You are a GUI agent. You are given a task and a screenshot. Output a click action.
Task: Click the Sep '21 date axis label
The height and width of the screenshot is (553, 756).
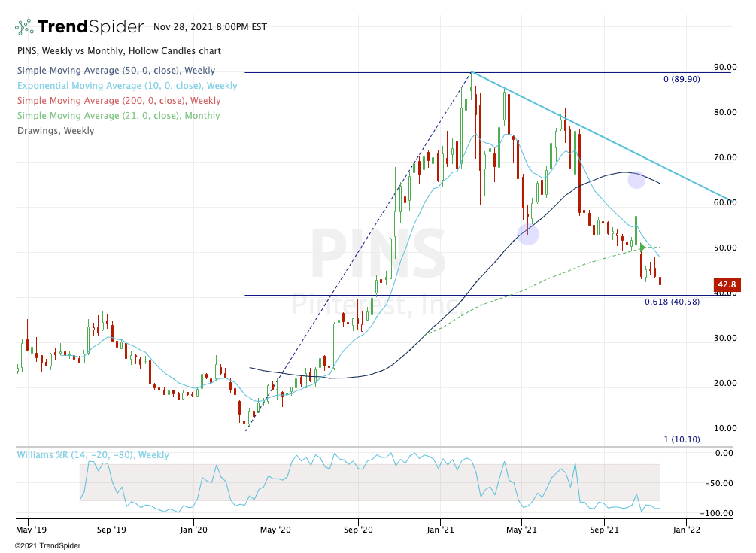click(604, 530)
